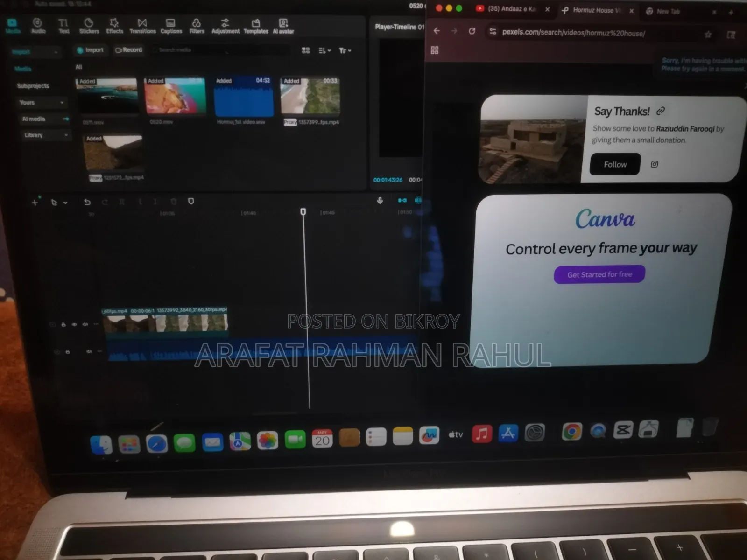Go back in Chrome browser
Screen dimensions: 747x560
click(437, 31)
